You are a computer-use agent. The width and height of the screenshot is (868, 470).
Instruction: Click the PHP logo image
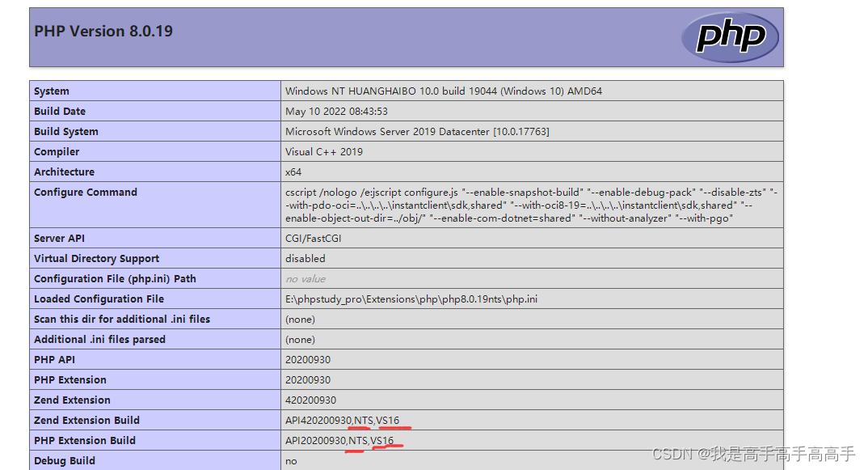[x=730, y=36]
